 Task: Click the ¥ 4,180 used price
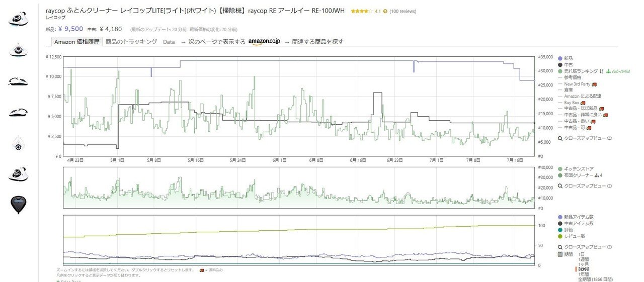pos(111,29)
